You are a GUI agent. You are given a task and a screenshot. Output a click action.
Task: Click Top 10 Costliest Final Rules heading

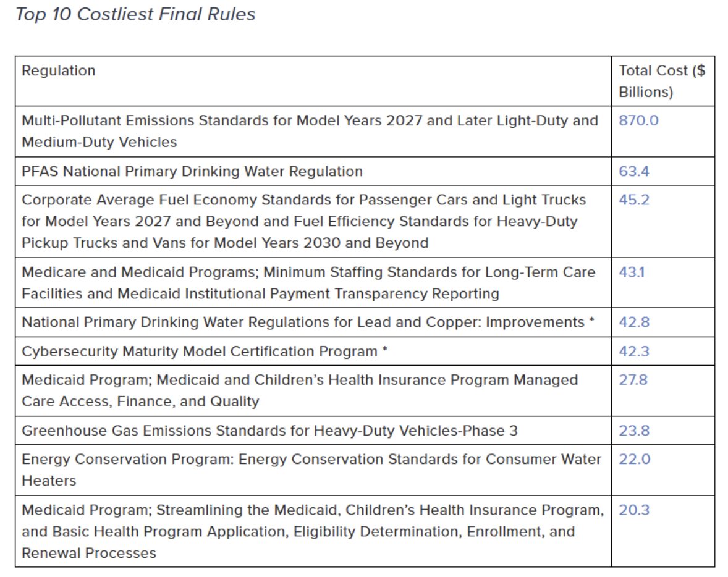135,14
